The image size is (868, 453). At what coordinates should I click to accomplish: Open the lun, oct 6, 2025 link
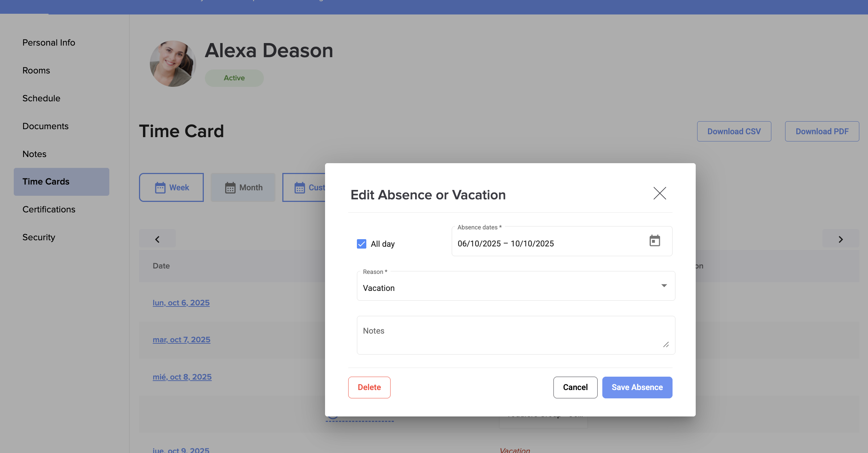[181, 302]
